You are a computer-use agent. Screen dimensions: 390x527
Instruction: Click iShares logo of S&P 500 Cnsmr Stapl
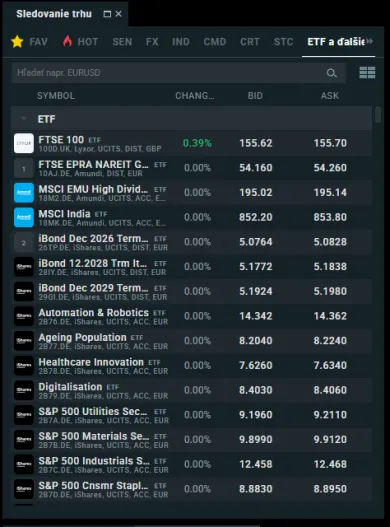tap(24, 489)
